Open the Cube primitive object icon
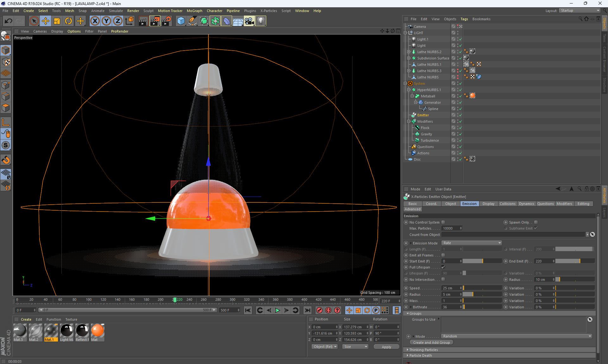Viewport: 608px width, 364px height. pos(181,21)
